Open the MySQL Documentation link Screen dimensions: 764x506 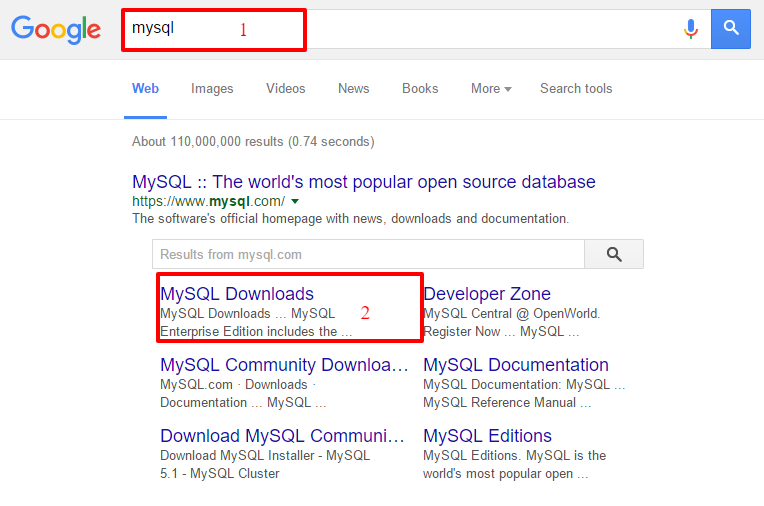[x=516, y=365]
